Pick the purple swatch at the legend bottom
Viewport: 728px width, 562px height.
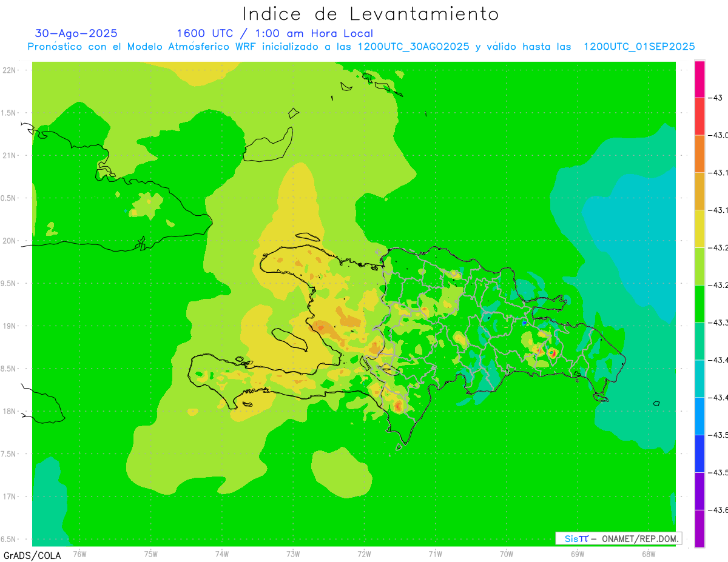tap(699, 529)
